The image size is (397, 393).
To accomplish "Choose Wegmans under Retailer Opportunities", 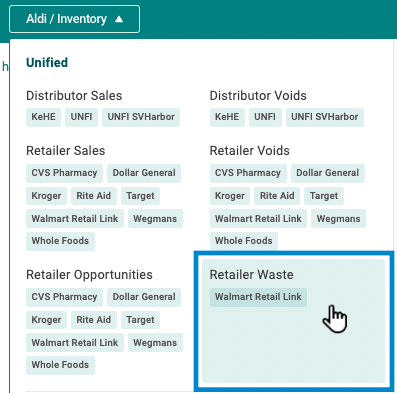I will pos(155,343).
